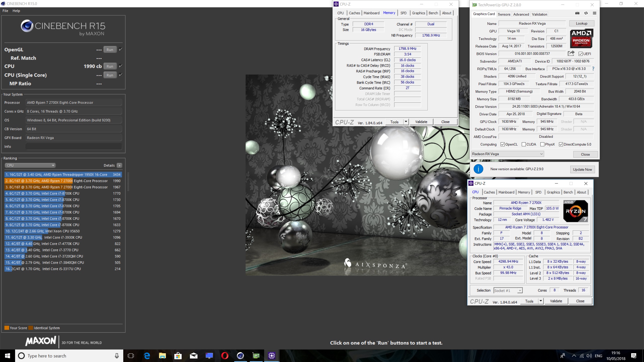Open volume icon in system tray
Screen dimensions: 644x362
click(x=589, y=356)
